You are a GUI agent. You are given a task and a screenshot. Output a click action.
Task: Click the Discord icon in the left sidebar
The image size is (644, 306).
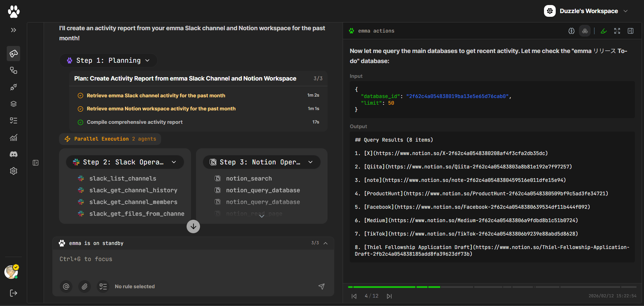13,154
